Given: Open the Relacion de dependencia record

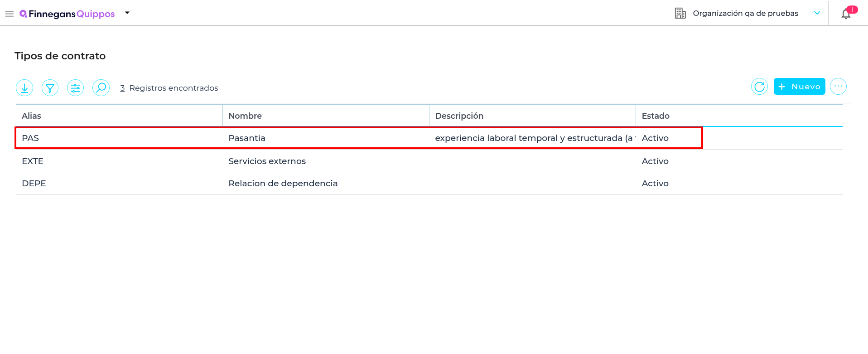Looking at the screenshot, I should pos(283,183).
